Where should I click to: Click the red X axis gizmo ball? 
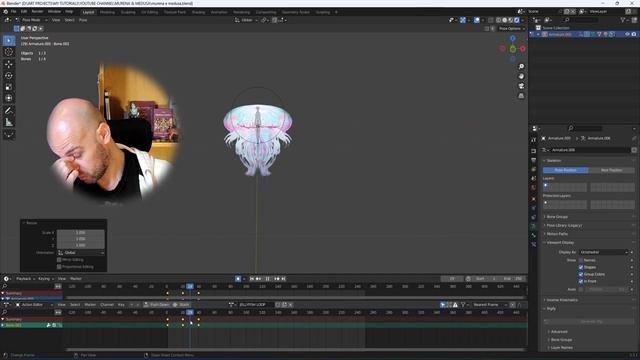pos(522,49)
